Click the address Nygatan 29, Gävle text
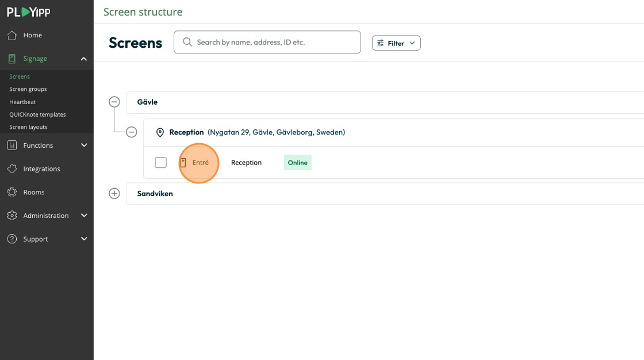 277,132
